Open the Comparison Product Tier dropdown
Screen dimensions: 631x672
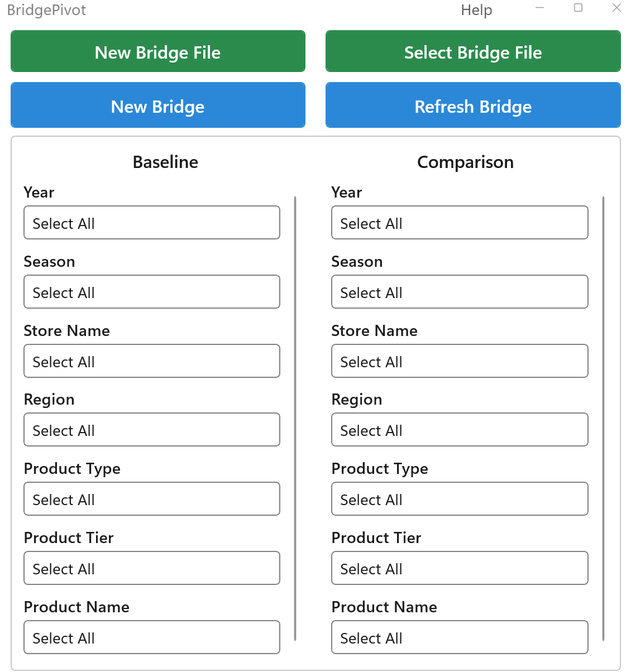point(460,568)
